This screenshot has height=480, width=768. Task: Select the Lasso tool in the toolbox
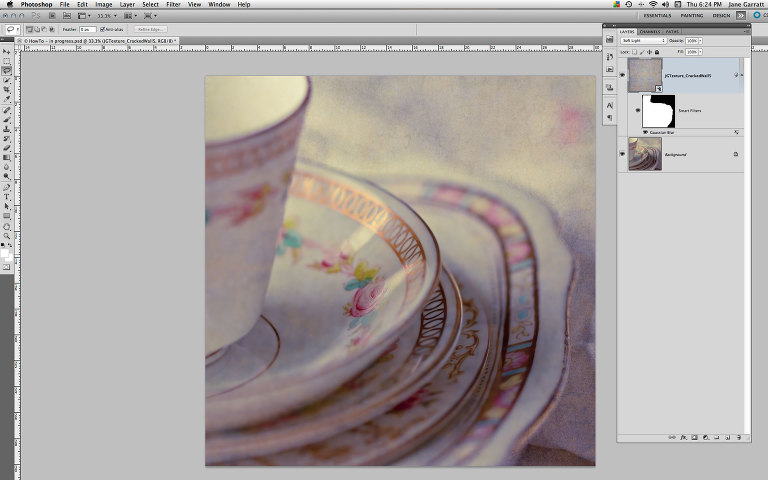tap(7, 71)
